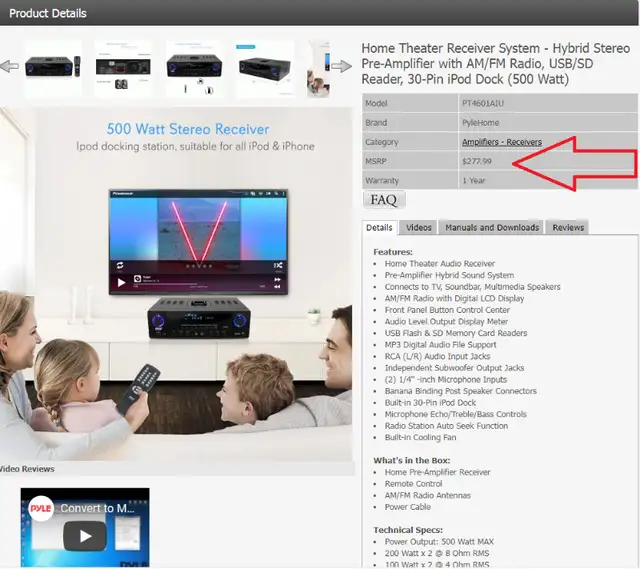640x569 pixels.
Task: Open the Amplifiers - Receivers category link
Action: (502, 142)
